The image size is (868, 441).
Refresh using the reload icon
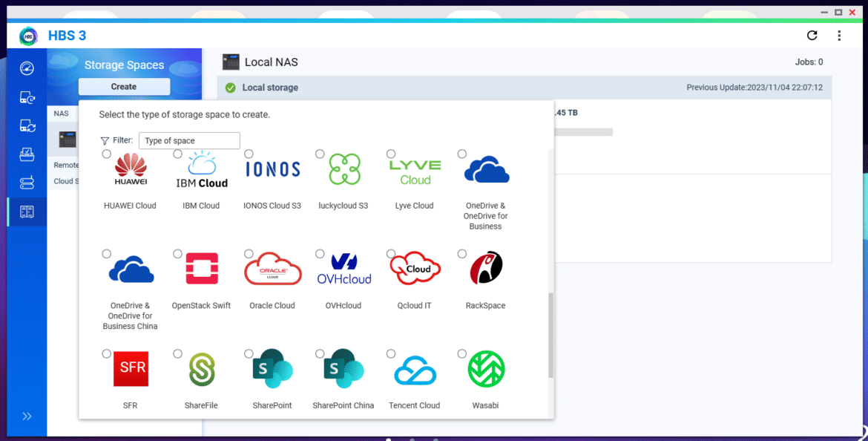[812, 36]
